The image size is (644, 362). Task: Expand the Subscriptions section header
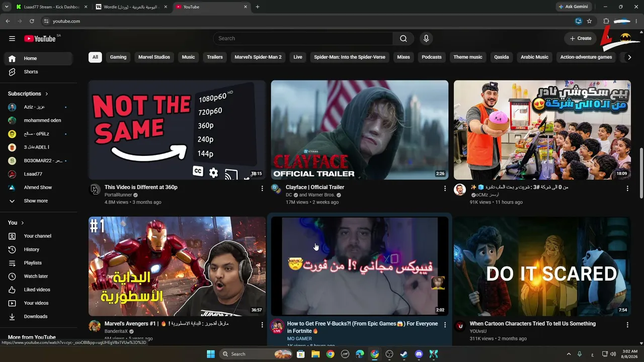[x=28, y=94]
